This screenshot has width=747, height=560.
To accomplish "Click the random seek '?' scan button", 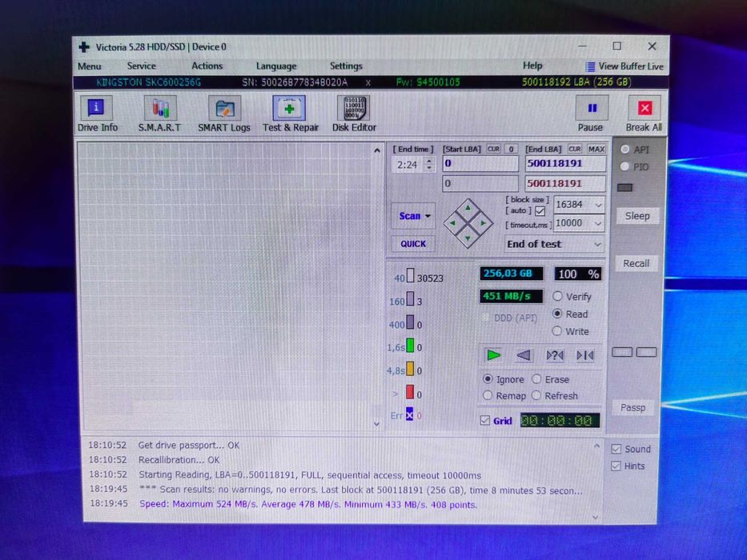I will click(555, 355).
